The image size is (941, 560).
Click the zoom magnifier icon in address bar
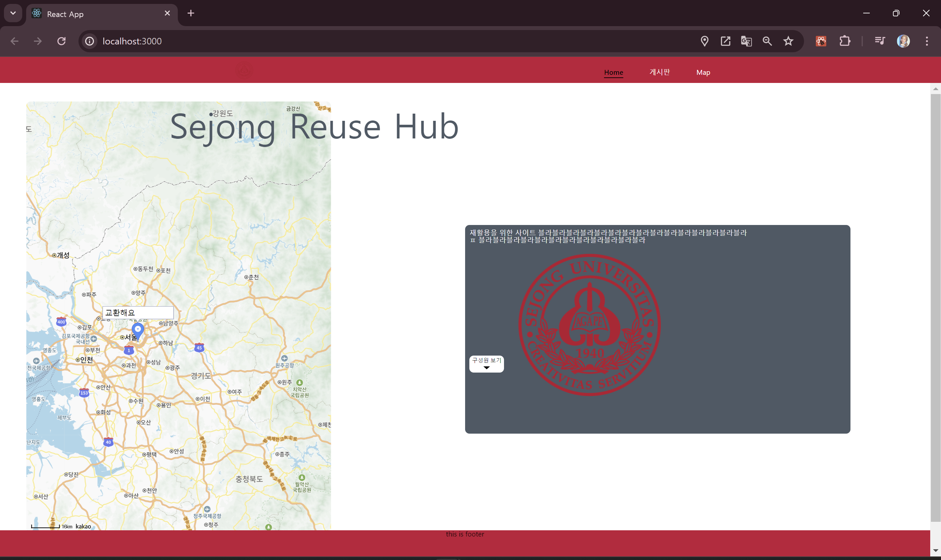point(767,41)
